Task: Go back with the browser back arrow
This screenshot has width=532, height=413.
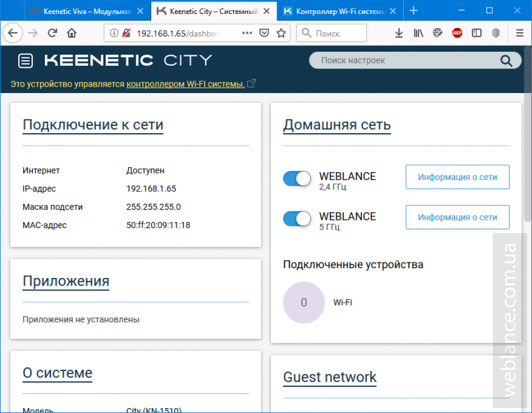Action: pos(13,33)
